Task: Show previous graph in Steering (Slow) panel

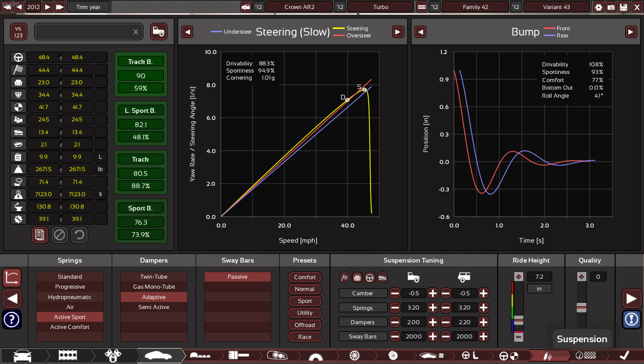Action: 188,32
